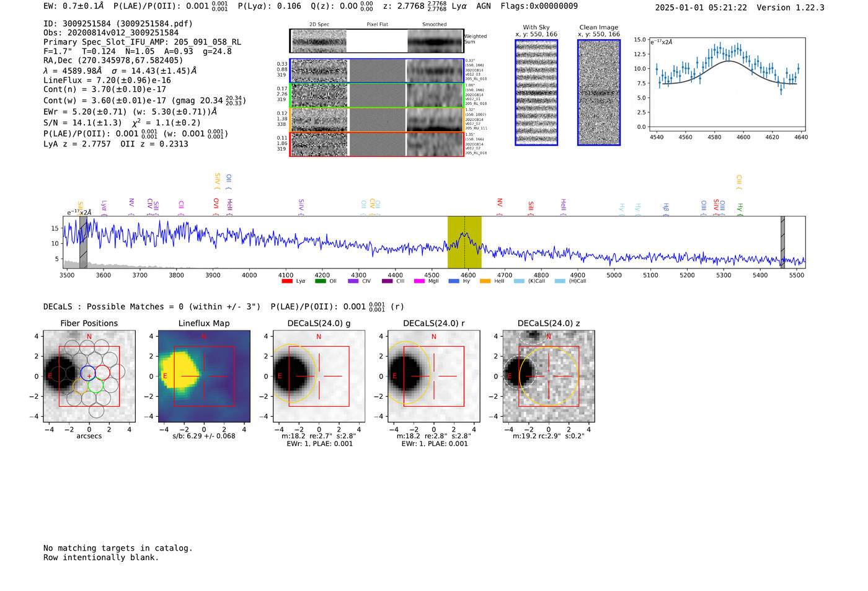Click the magenta MgII legend swatch
The image size is (868, 591).
418,281
